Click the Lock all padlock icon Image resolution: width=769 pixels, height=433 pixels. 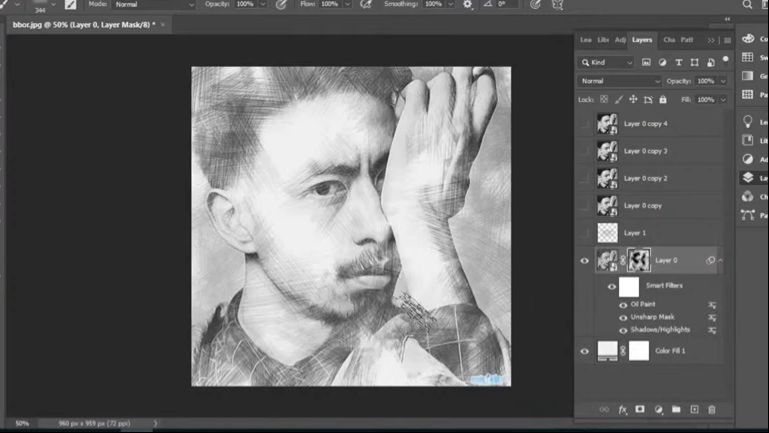[x=664, y=100]
